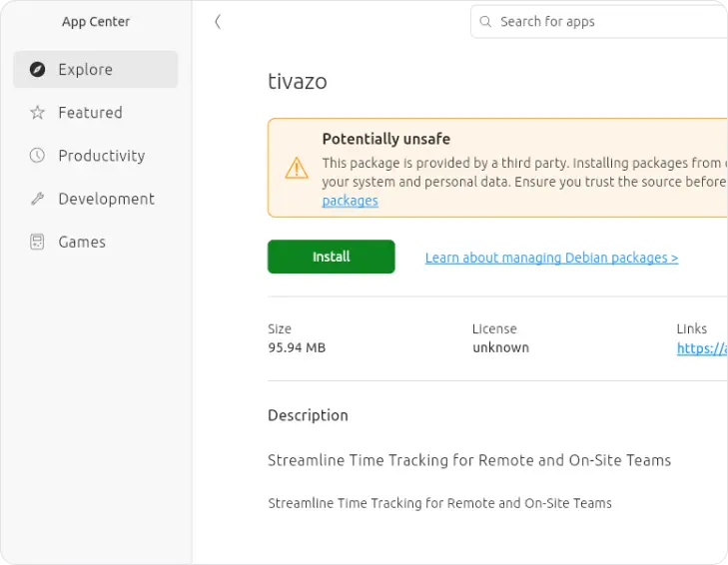
Task: Install the tivazo package
Action: tap(331, 257)
